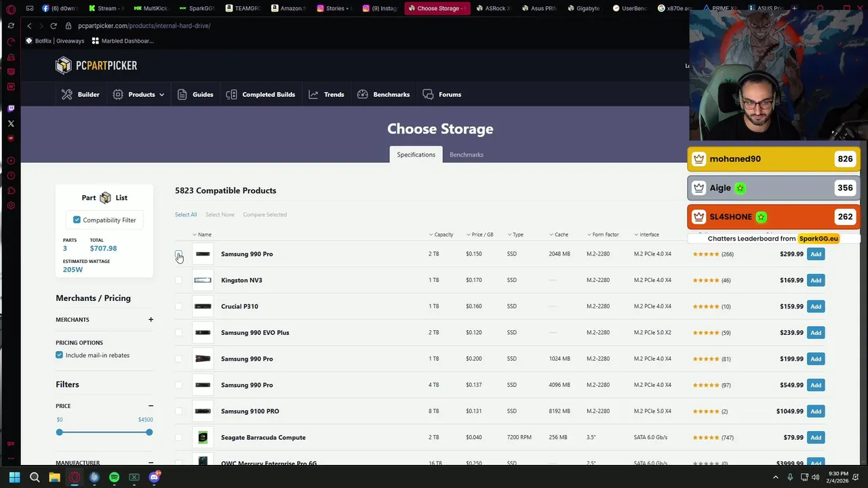Expand the Products dropdown menu
Screen dimensions: 868x488
[x=139, y=94]
